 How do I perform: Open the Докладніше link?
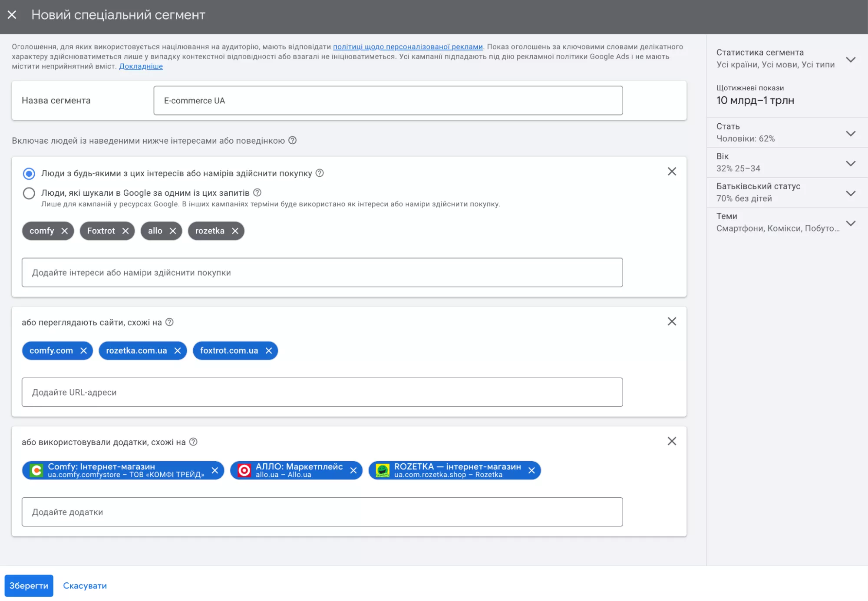tap(141, 66)
